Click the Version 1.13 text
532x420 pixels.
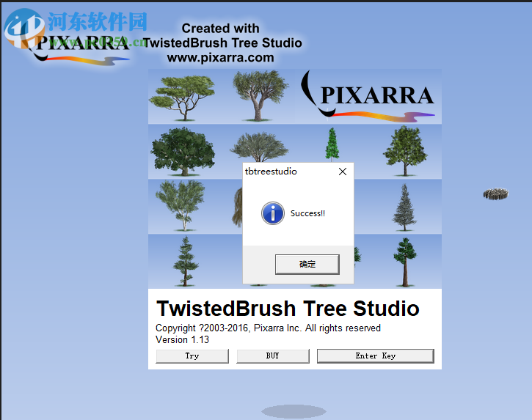coord(182,339)
